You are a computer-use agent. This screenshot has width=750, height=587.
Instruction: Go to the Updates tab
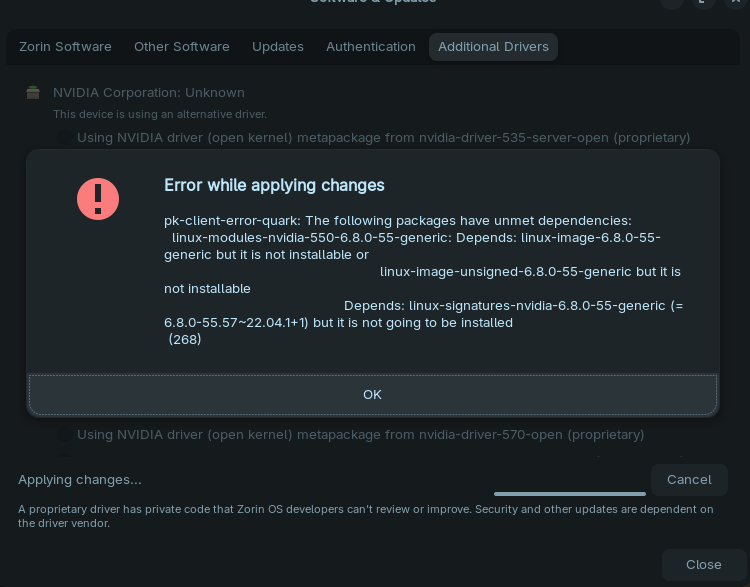(x=278, y=47)
